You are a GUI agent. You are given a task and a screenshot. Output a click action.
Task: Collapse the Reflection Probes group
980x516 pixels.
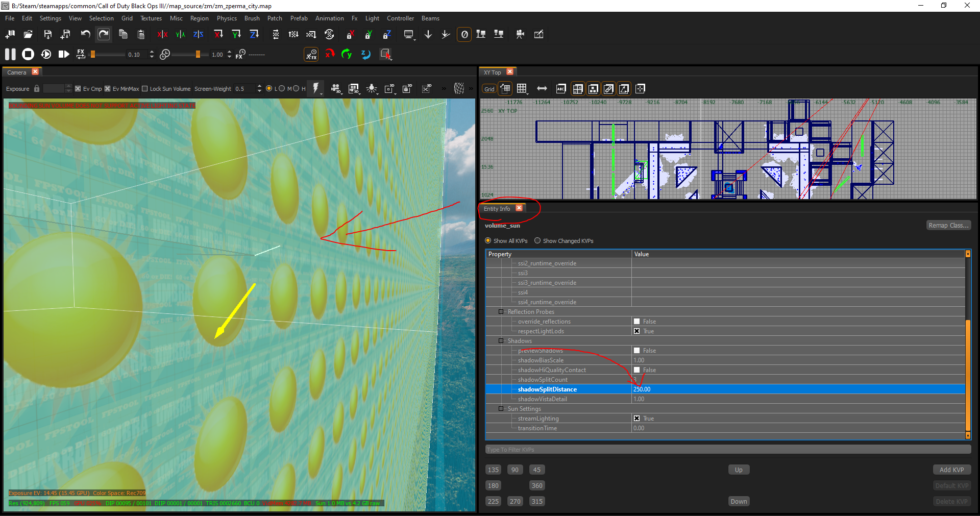tap(501, 312)
